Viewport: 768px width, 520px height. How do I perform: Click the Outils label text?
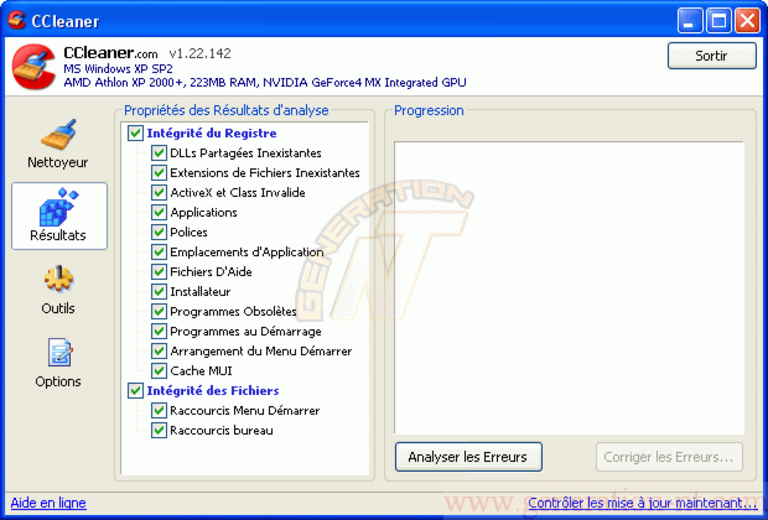pyautogui.click(x=58, y=308)
